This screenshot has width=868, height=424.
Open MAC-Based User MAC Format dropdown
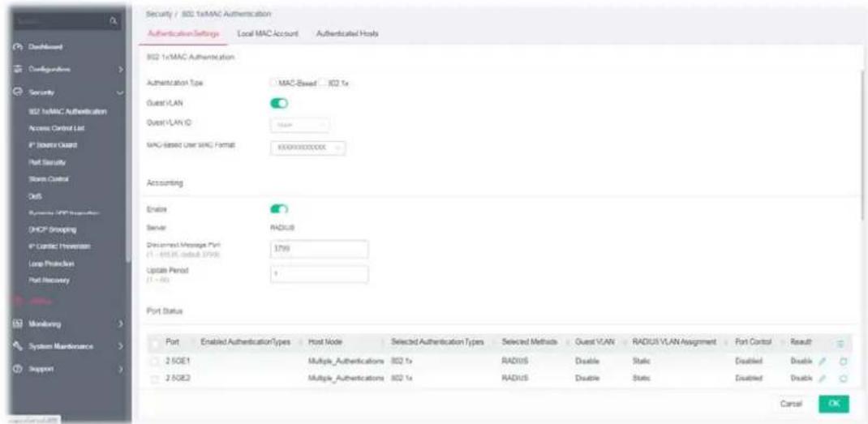307,148
